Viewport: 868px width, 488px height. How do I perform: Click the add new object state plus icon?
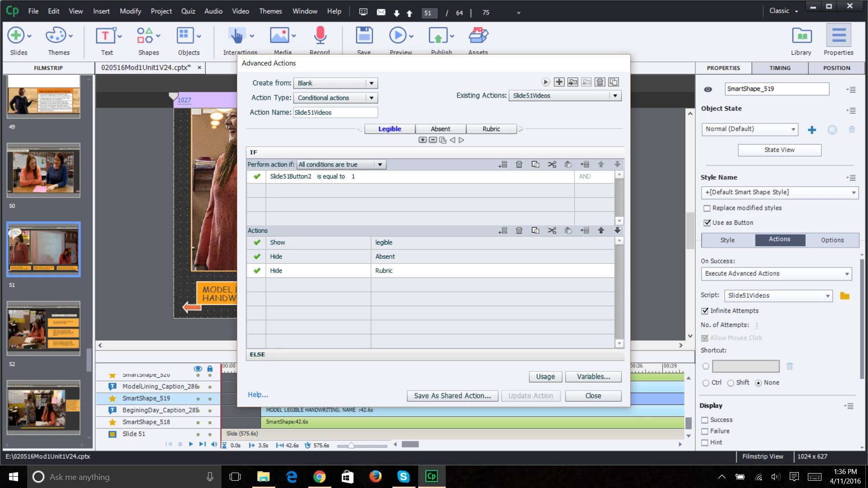coord(812,130)
